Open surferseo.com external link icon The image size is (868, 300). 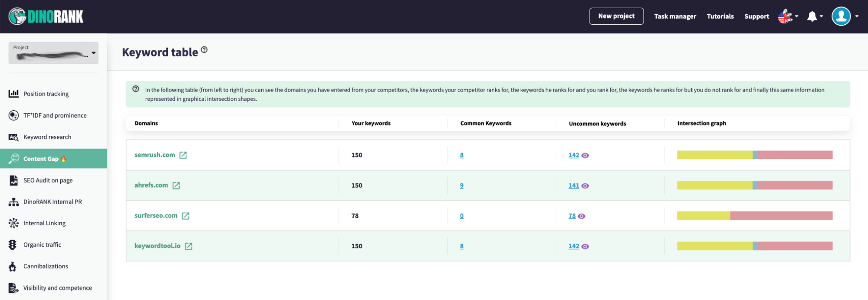pyautogui.click(x=186, y=216)
